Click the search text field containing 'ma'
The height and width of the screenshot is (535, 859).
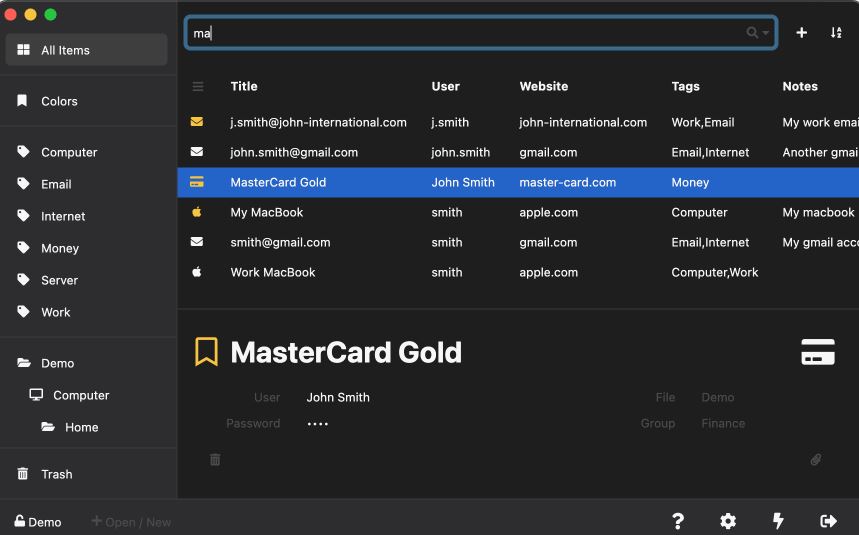click(480, 33)
